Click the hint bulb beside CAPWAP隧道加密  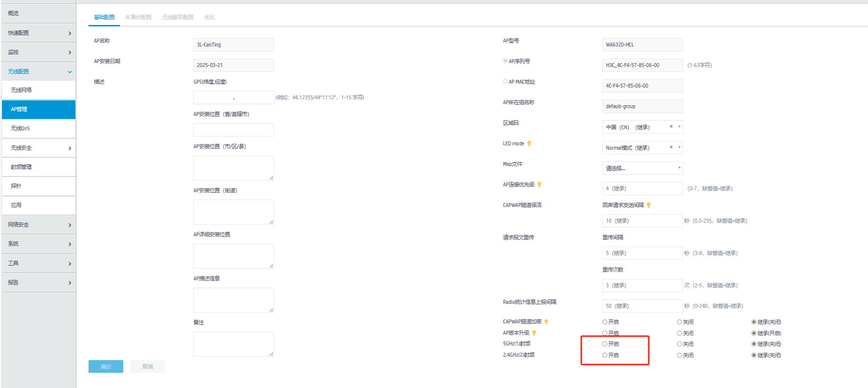[x=547, y=322]
